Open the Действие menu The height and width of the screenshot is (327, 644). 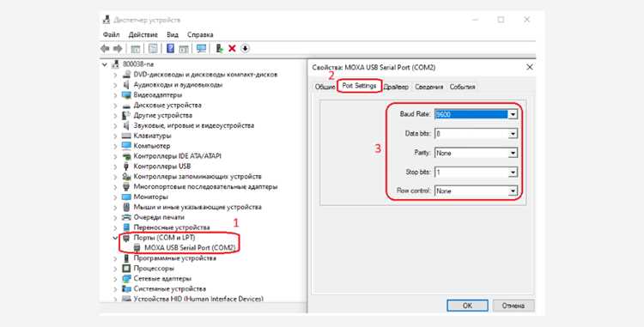click(143, 35)
